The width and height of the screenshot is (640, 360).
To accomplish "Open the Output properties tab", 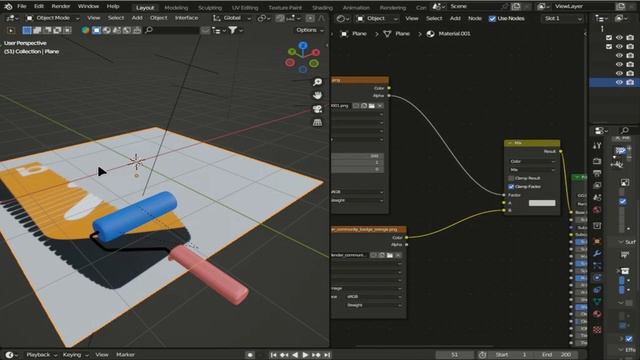I will pos(597,173).
